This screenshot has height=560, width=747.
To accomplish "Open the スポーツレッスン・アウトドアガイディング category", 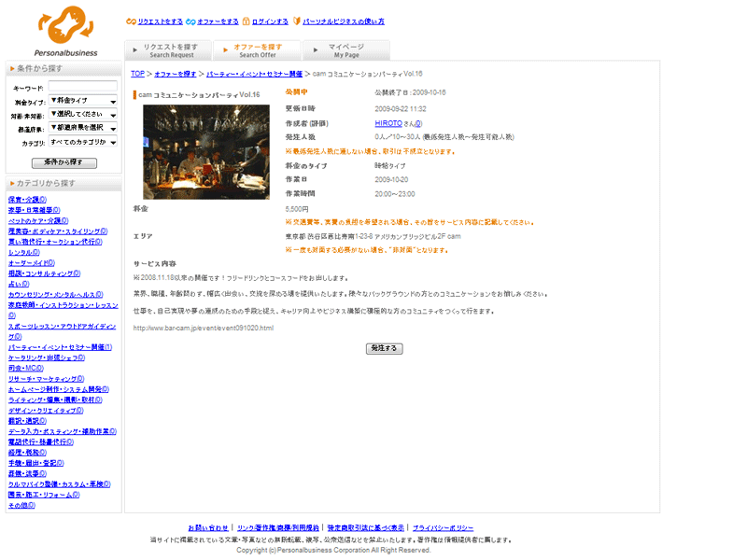I will click(62, 326).
